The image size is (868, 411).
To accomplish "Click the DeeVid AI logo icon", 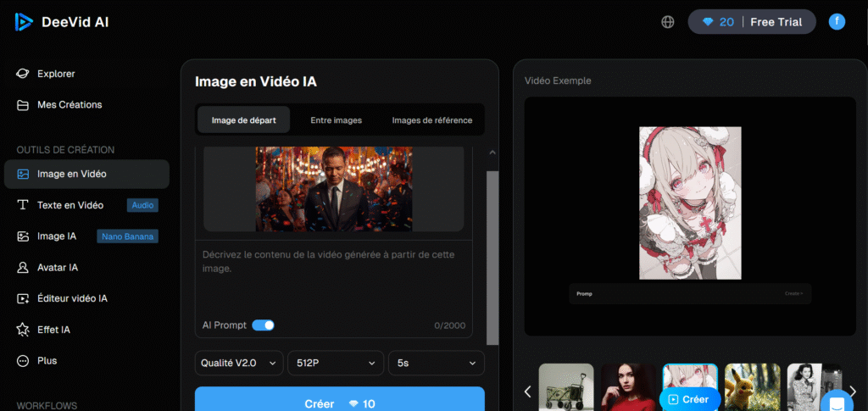I will [23, 22].
